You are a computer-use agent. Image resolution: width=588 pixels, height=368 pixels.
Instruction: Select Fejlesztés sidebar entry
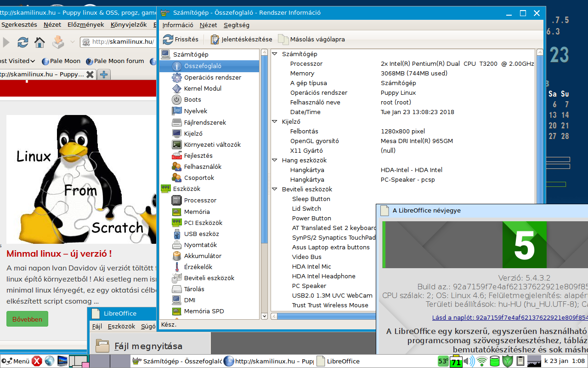pos(198,155)
